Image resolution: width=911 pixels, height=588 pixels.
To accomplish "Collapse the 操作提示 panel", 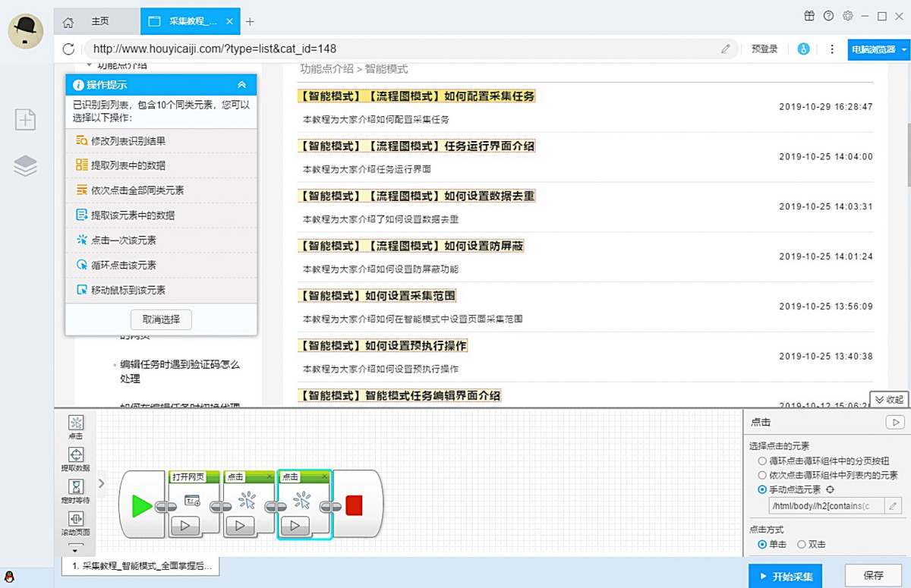I will click(x=241, y=85).
